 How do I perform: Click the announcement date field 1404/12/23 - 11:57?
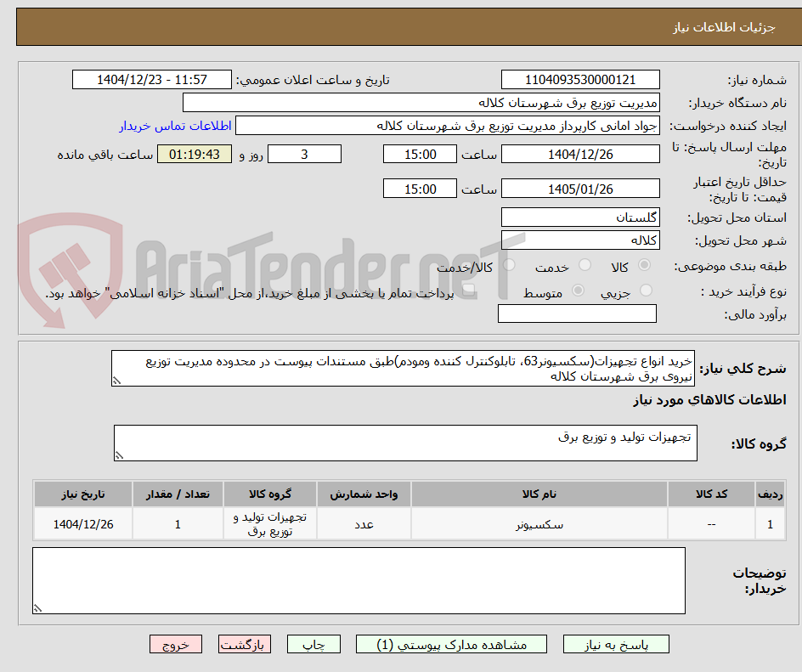pos(152,80)
